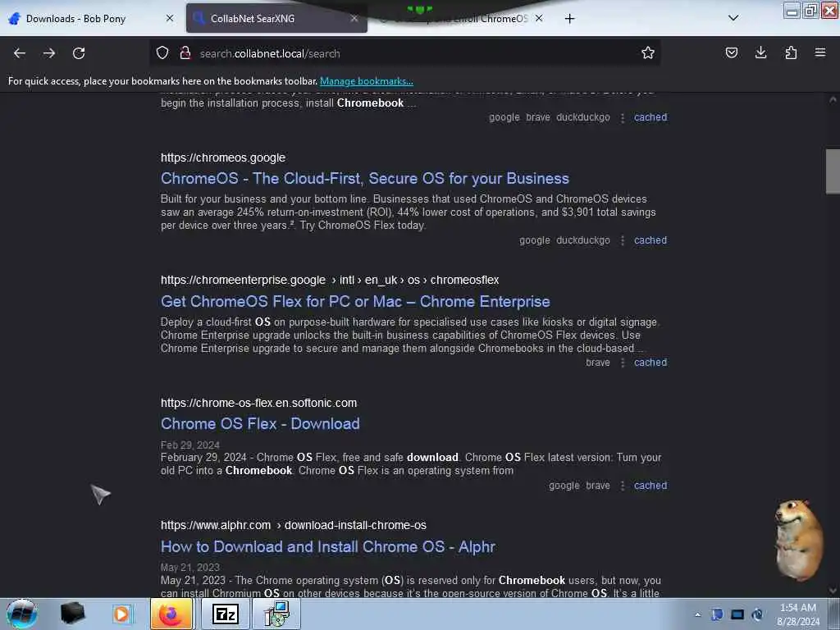
Task: Select the CollabNet SearXNG tab
Action: pyautogui.click(x=276, y=19)
